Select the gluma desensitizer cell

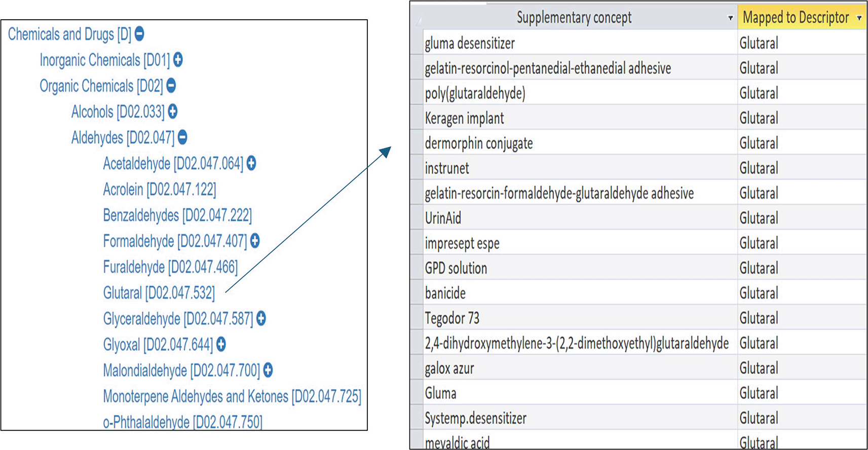pos(580,43)
